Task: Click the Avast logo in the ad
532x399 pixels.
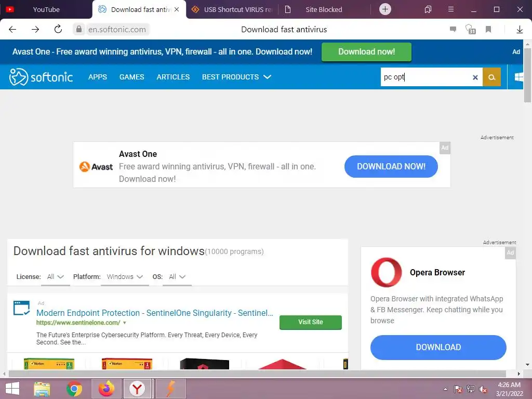Action: pyautogui.click(x=96, y=167)
